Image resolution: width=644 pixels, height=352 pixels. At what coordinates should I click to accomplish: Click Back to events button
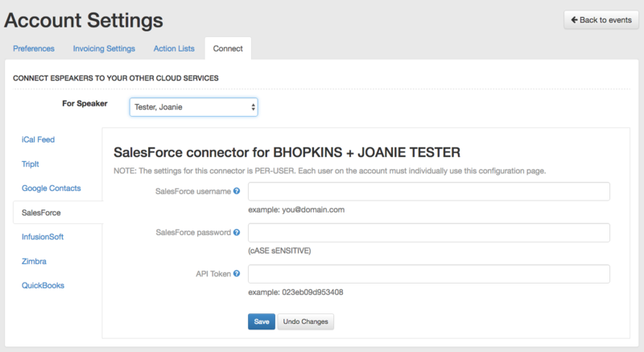(x=601, y=19)
